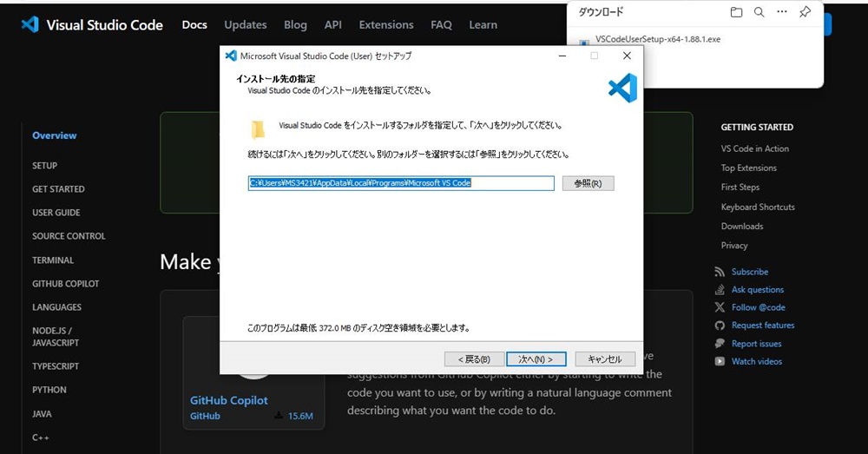Viewport: 868px width, 454px height.
Task: Expand GITHUB COPILOT section in sidebar
Action: (x=65, y=284)
